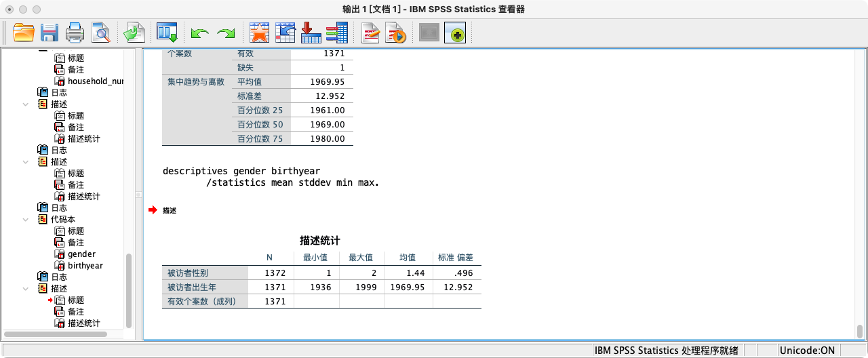Image resolution: width=868 pixels, height=358 pixels.
Task: Click the 集中趋势与离散 row header
Action: click(x=196, y=81)
